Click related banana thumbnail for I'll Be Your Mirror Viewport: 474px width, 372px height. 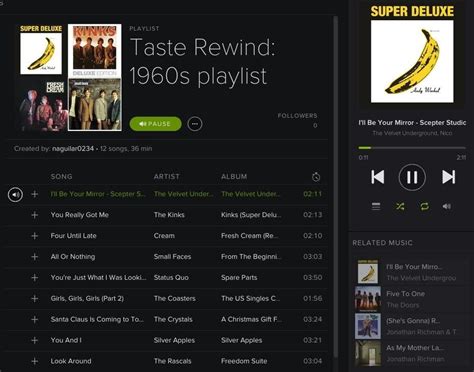point(368,272)
